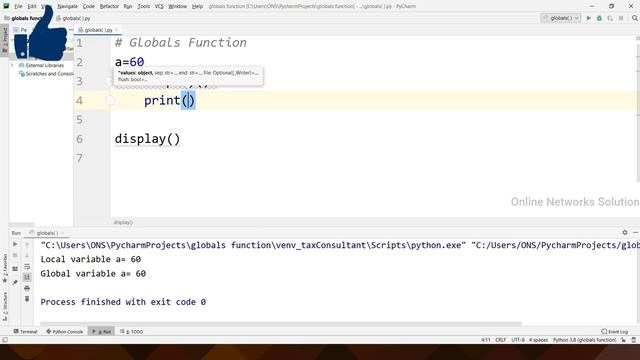Screen dimensions: 640x360
Task: Open the Structure side panel
Action: (5, 306)
